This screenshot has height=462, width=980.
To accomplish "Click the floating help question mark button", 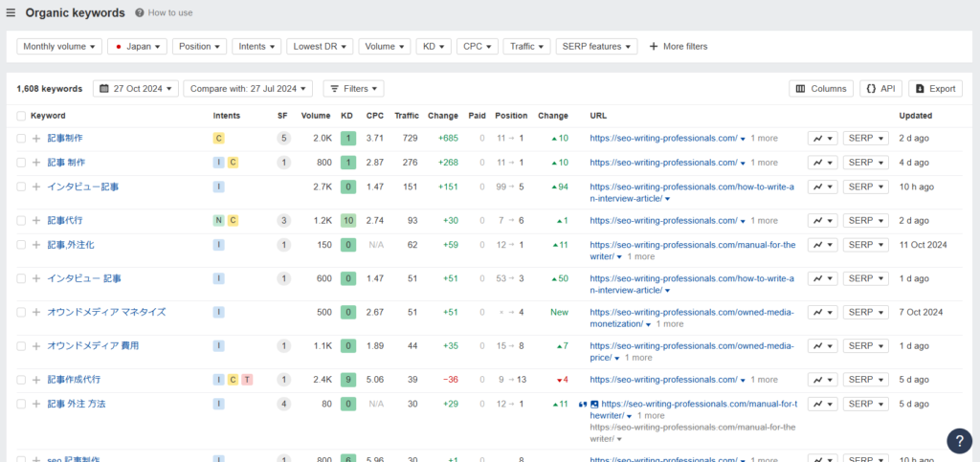I will [x=959, y=440].
